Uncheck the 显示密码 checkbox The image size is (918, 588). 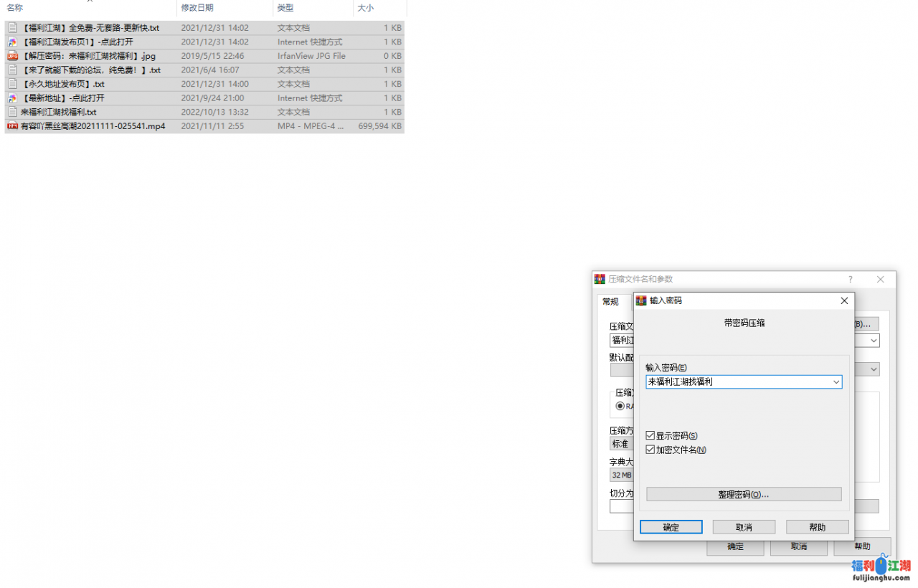point(650,436)
